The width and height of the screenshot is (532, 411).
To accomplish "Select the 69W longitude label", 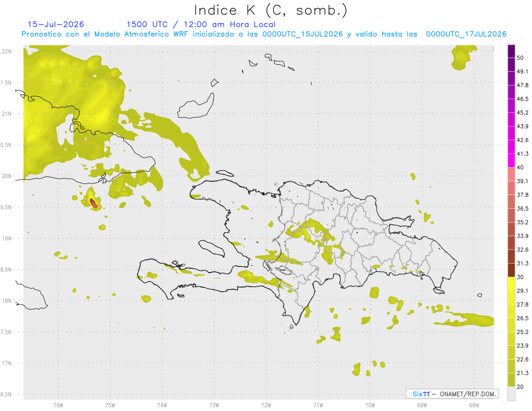I will (x=422, y=405).
